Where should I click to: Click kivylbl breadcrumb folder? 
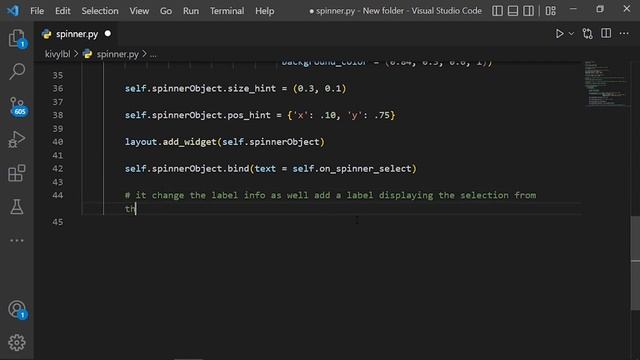(x=57, y=54)
